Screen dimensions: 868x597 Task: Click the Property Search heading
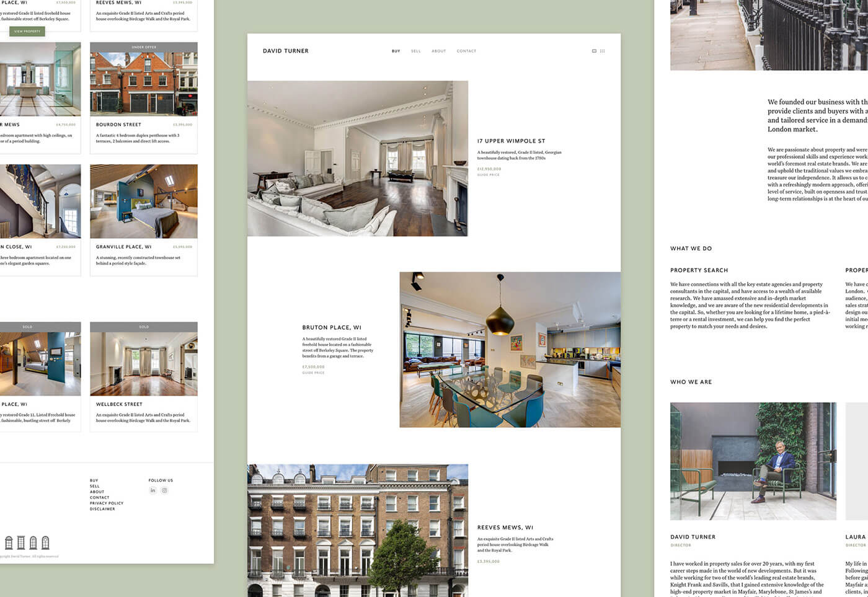(x=699, y=270)
